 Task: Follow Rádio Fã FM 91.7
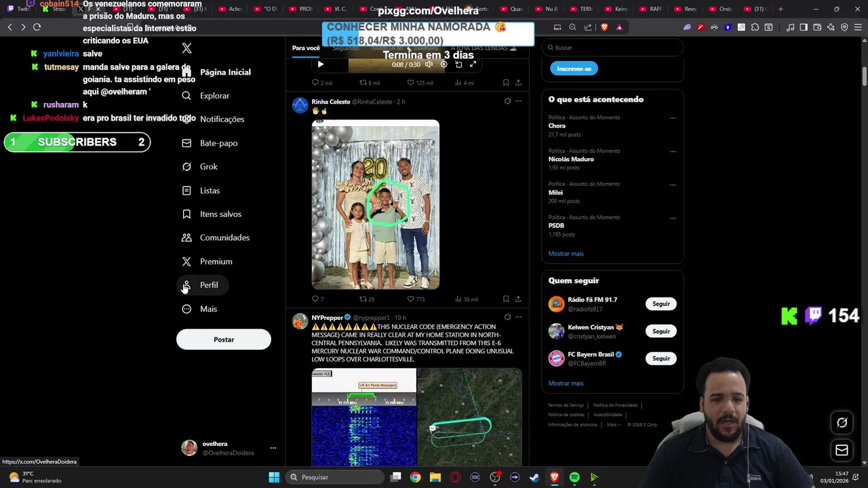(x=661, y=304)
